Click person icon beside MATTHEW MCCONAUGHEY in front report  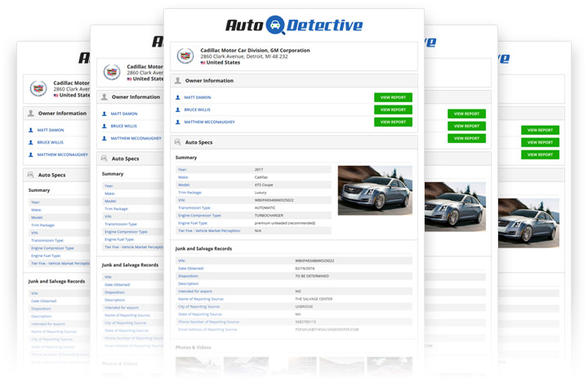point(178,122)
